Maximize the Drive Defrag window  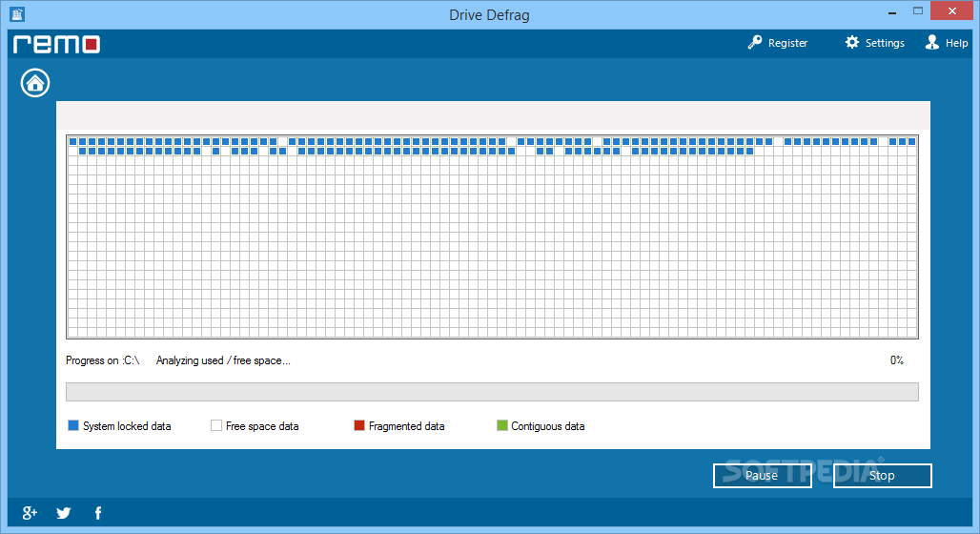(917, 11)
